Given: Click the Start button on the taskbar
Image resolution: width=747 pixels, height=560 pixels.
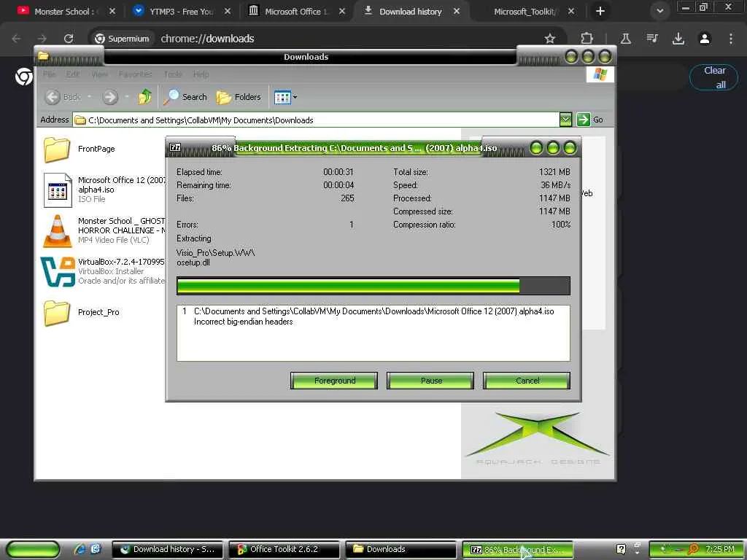Looking at the screenshot, I should pyautogui.click(x=32, y=549).
